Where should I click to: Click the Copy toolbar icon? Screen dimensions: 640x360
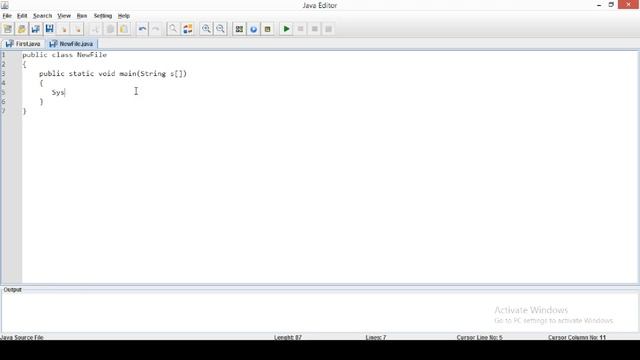click(x=110, y=29)
